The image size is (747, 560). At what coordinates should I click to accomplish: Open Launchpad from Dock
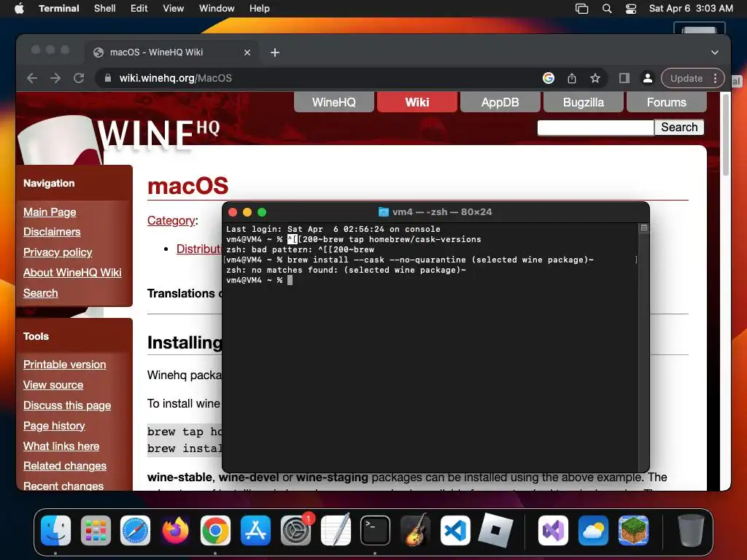pos(96,531)
